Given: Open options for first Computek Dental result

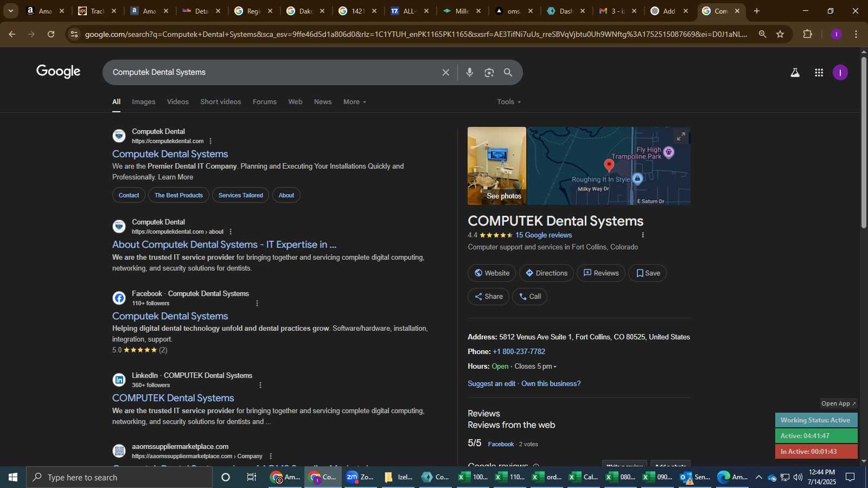Looking at the screenshot, I should click(210, 141).
